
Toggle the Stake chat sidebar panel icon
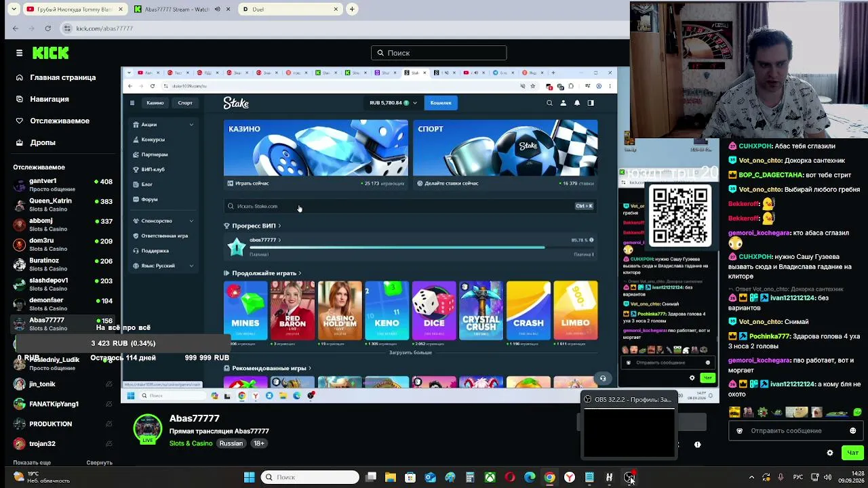point(591,103)
